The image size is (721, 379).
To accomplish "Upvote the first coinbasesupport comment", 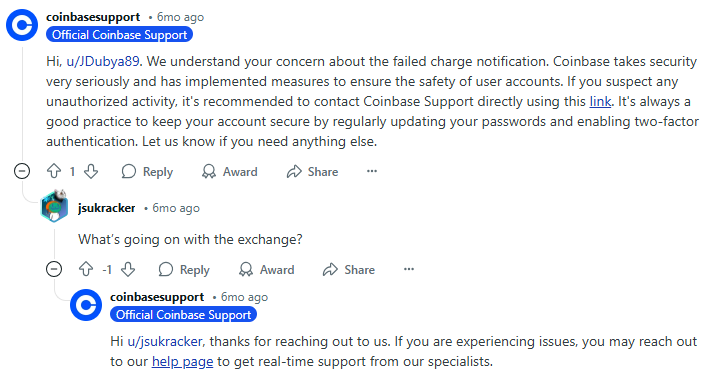I will coord(54,172).
